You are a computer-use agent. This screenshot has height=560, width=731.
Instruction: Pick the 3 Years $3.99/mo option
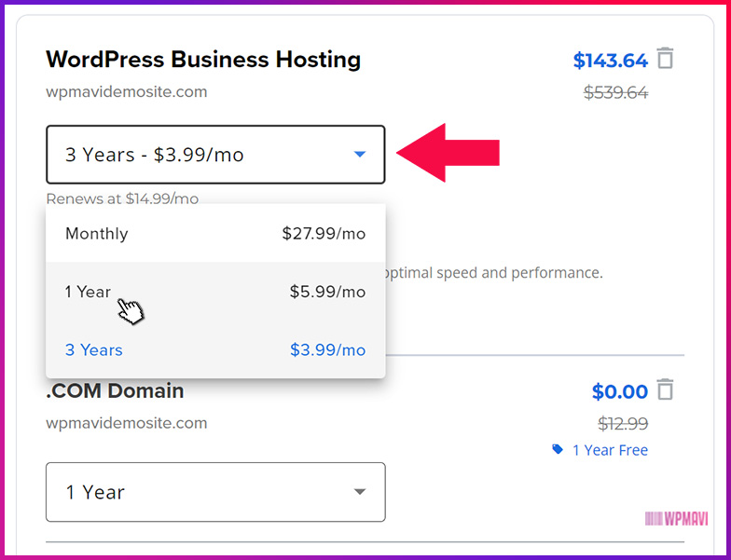pyautogui.click(x=215, y=350)
